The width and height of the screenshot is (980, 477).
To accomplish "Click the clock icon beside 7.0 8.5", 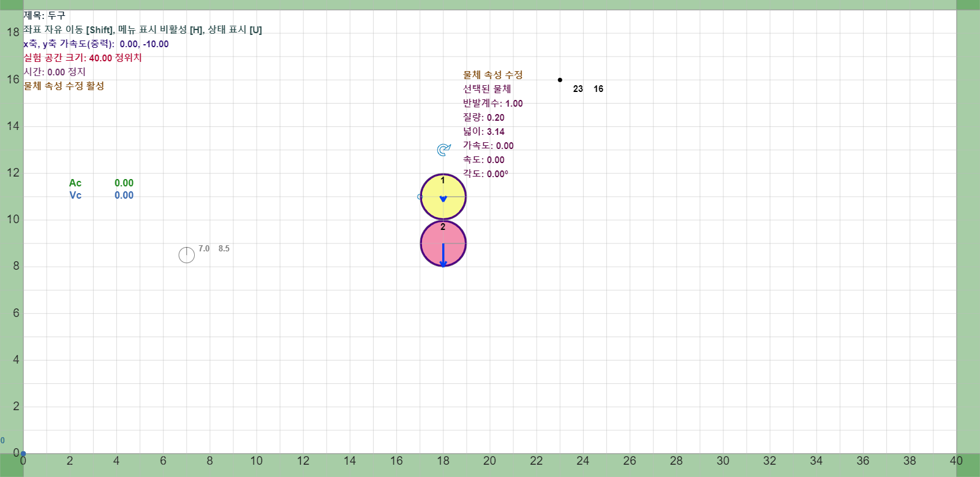I will tap(187, 254).
